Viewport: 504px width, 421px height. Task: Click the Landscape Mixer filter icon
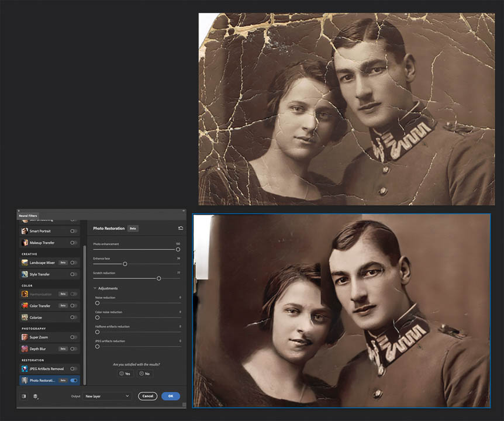[x=25, y=263]
